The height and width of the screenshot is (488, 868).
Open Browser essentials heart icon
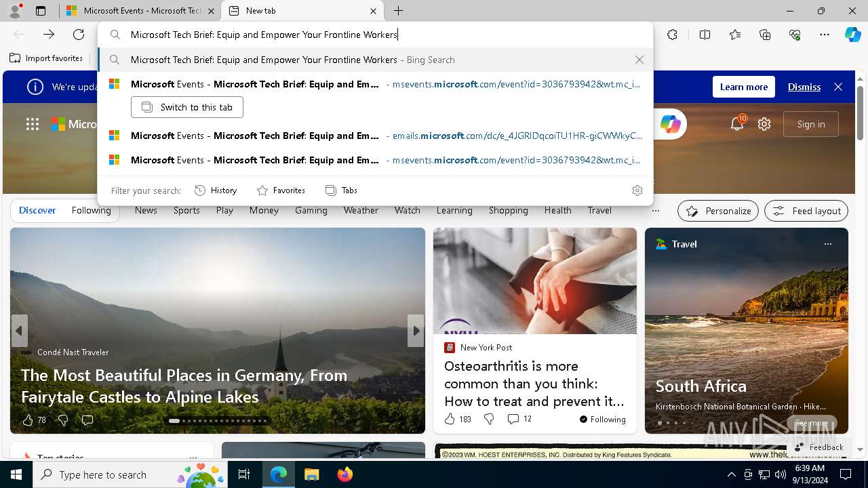pyautogui.click(x=795, y=35)
